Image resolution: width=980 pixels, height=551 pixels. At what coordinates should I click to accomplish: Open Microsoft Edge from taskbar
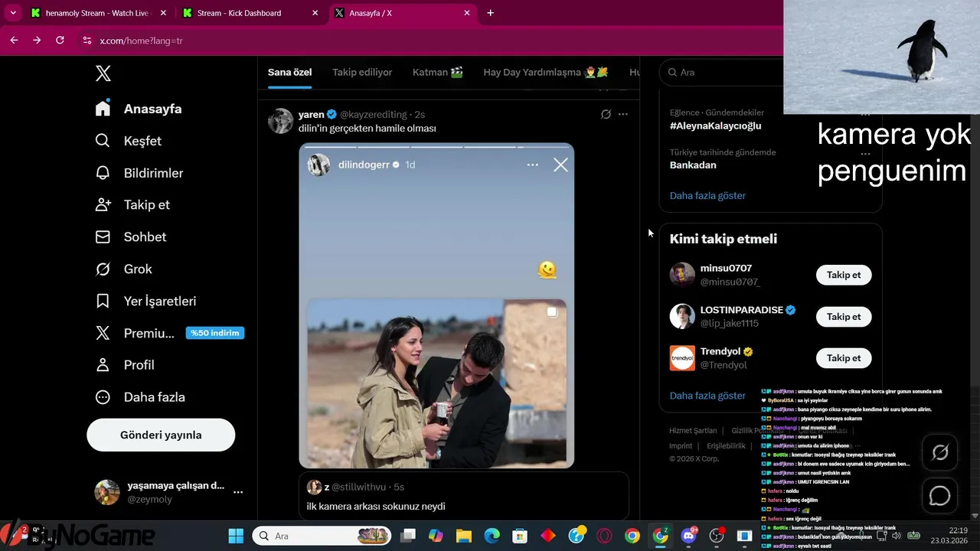492,536
